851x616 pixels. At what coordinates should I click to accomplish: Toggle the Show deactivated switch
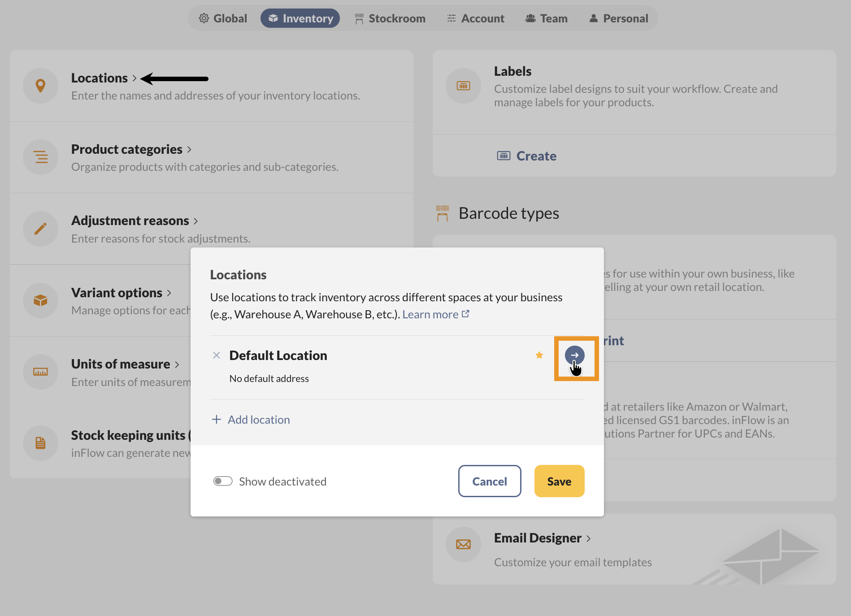[x=223, y=481]
